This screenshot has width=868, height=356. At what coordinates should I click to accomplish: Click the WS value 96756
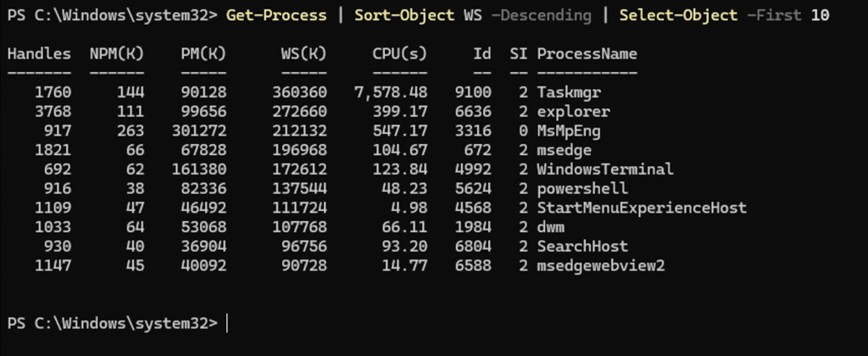(304, 247)
